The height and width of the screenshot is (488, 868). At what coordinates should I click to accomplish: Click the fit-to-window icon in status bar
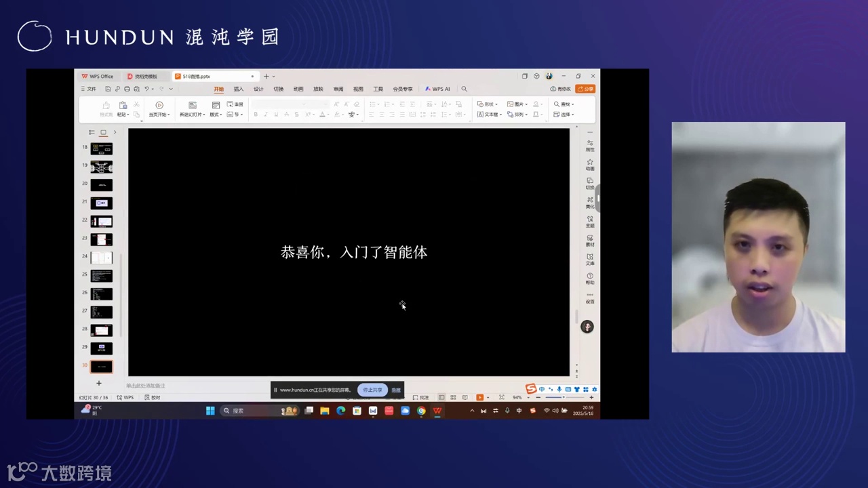tap(502, 397)
